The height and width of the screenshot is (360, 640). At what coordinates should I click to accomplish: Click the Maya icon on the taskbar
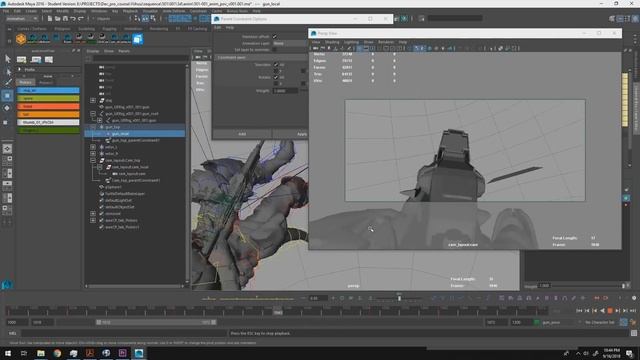(139, 353)
